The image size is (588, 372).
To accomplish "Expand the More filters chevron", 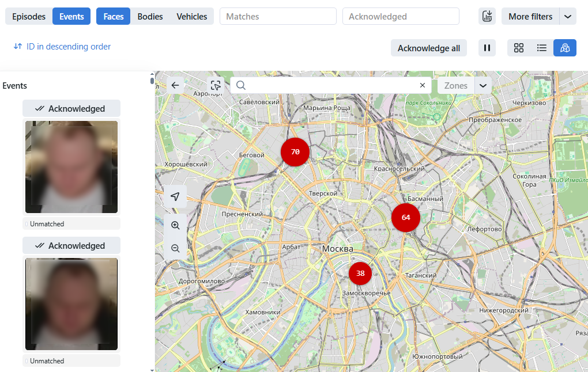I will pos(568,17).
